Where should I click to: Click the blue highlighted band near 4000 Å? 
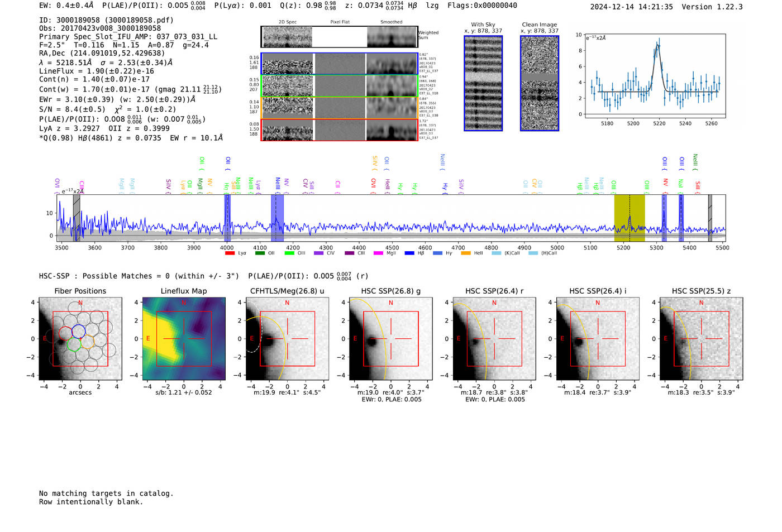coord(227,218)
